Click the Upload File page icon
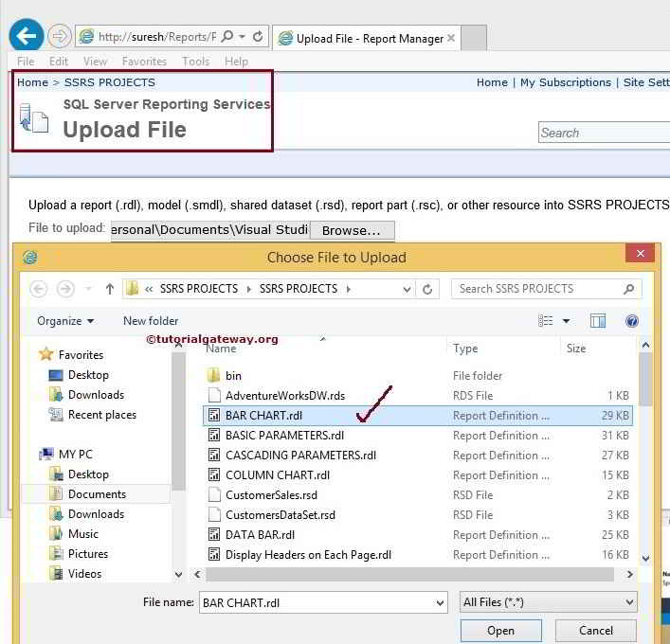The height and width of the screenshot is (644, 670). point(34,118)
